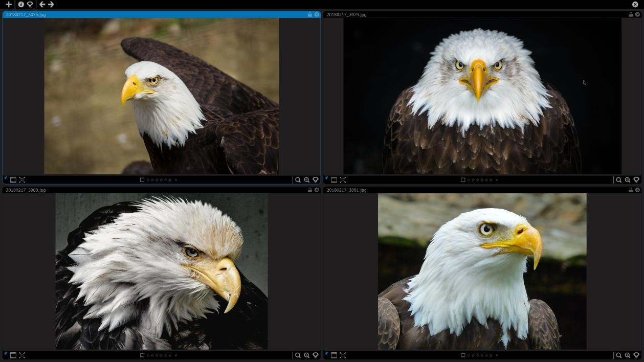Toggle pin on 20180217_3080.jpg pane
644x362 pixels.
point(6,354)
